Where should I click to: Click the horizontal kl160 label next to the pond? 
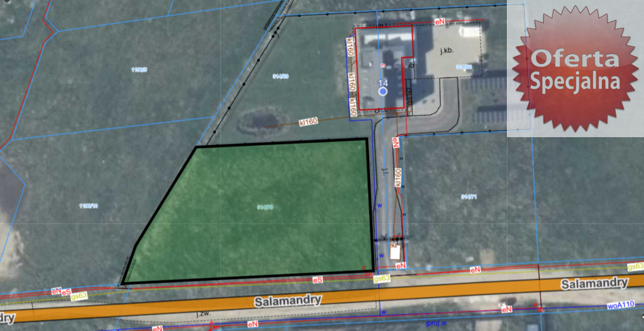pos(309,121)
